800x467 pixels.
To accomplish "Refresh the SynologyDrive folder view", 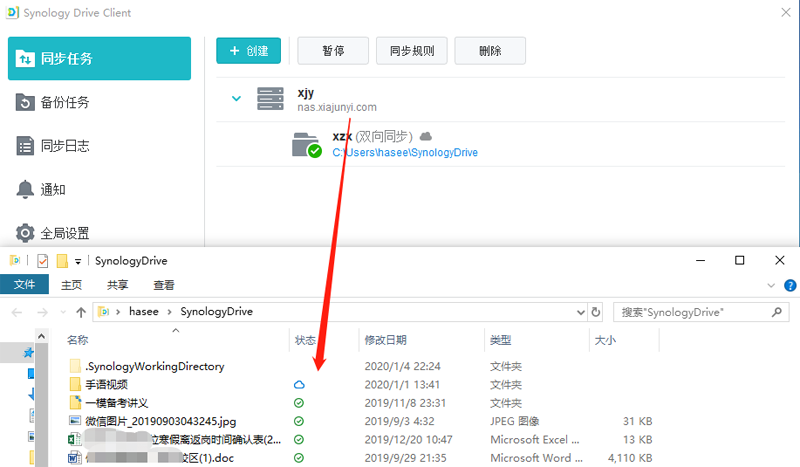I will (x=595, y=312).
